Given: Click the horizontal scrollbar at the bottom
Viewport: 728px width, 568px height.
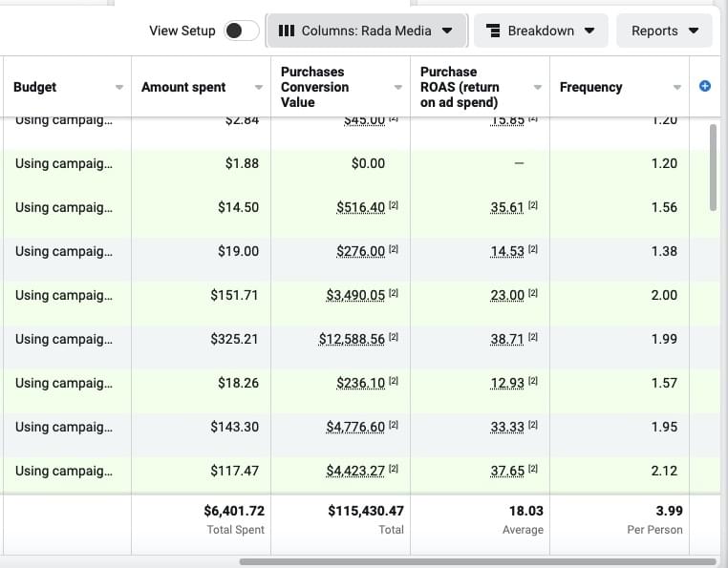Looking at the screenshot, I should [x=478, y=561].
